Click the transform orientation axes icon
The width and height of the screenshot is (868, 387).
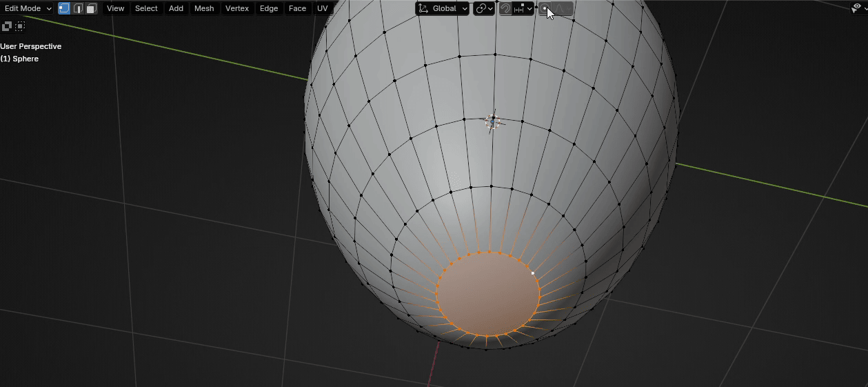point(423,8)
